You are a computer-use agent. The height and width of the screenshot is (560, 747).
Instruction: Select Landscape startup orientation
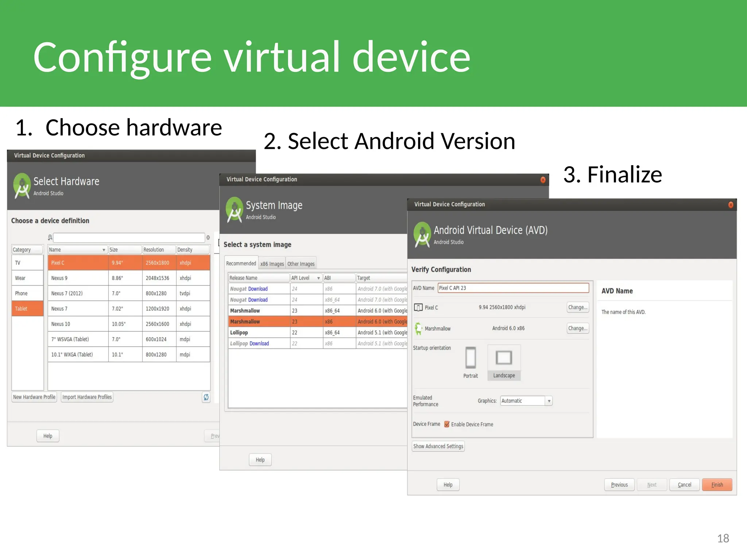504,362
